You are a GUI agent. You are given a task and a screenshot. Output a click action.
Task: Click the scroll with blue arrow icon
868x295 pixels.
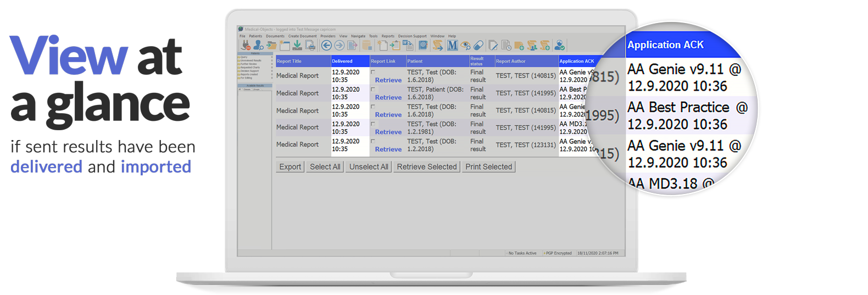coord(438,45)
